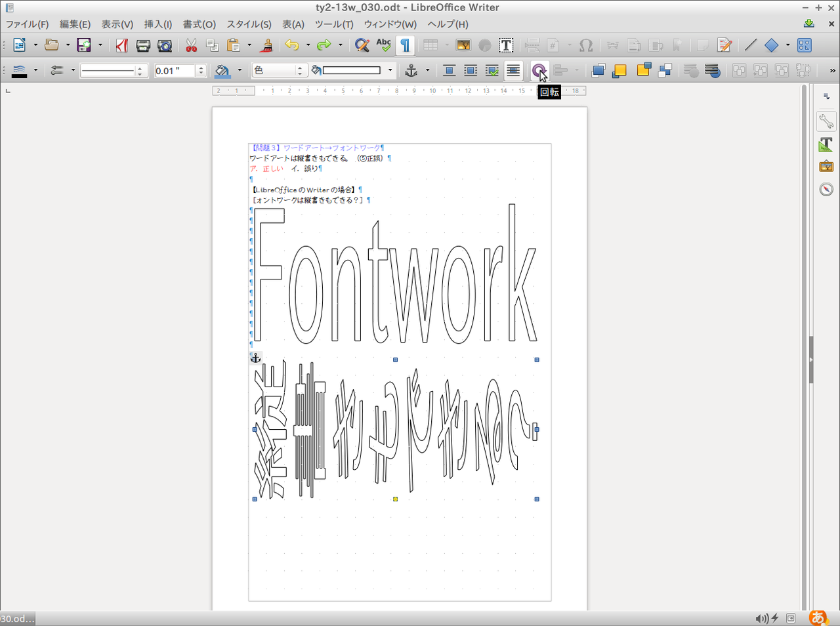Toggle the Rotate (回転) tool
The image size is (840, 626).
539,71
